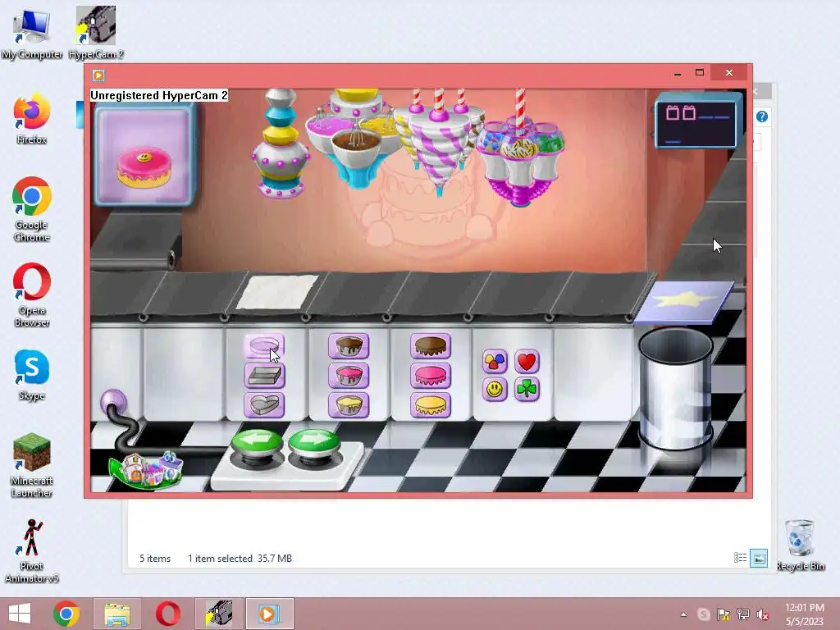Click '1 item selected 35.7 MB' text

click(240, 558)
